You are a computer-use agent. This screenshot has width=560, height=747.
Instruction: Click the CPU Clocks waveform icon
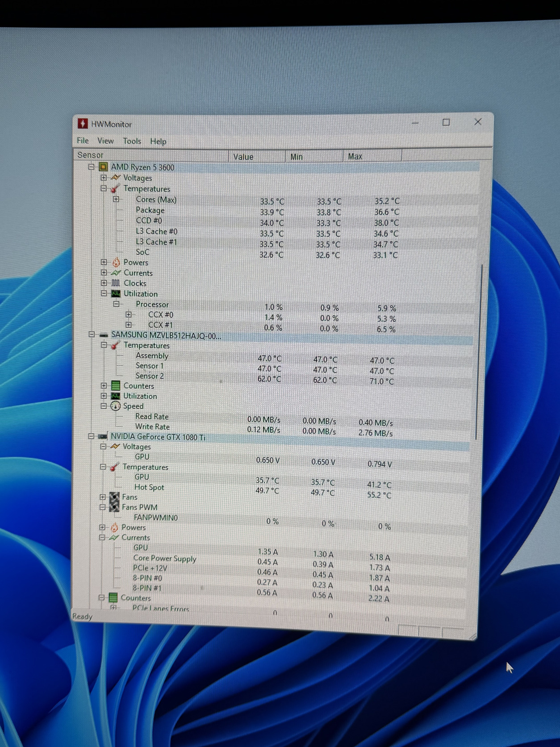(x=116, y=283)
